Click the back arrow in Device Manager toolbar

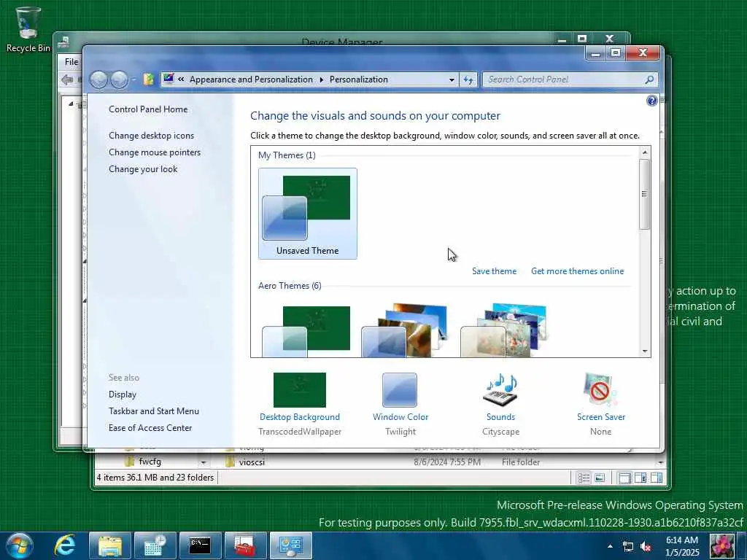click(x=67, y=80)
